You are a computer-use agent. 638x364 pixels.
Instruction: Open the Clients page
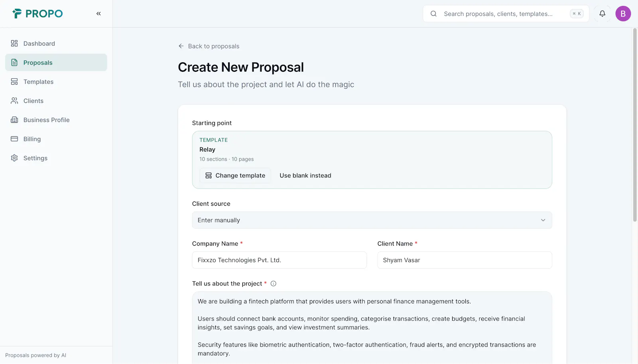coord(56,101)
